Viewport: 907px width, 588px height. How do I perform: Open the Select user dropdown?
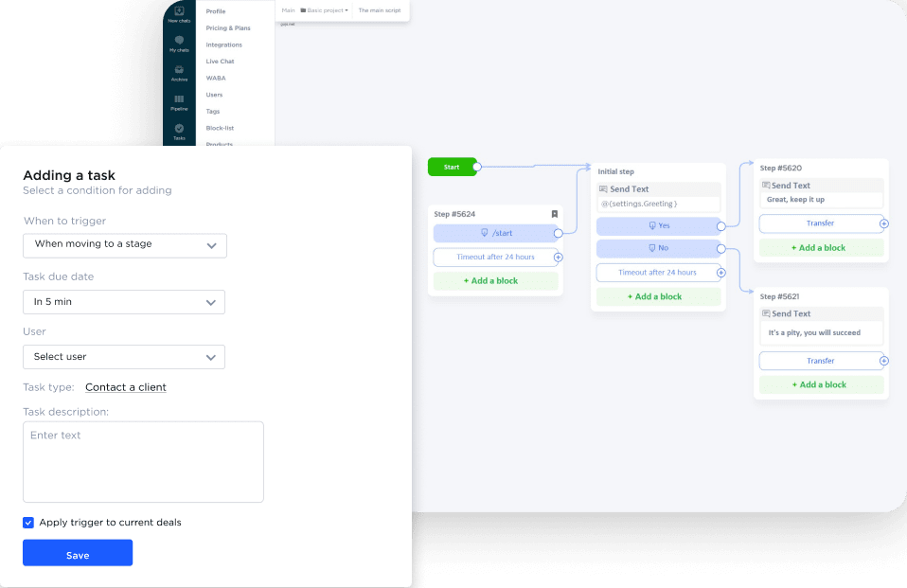click(124, 357)
